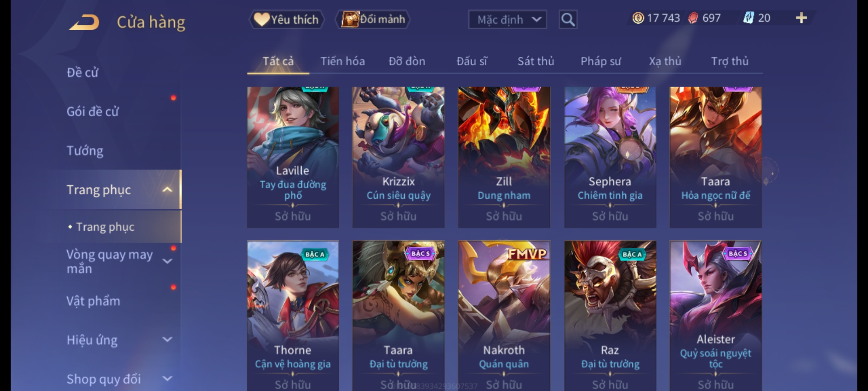Viewport: 868px width, 391px height.
Task: Expand the Hiệu ứng sidebar section
Action: 167,340
